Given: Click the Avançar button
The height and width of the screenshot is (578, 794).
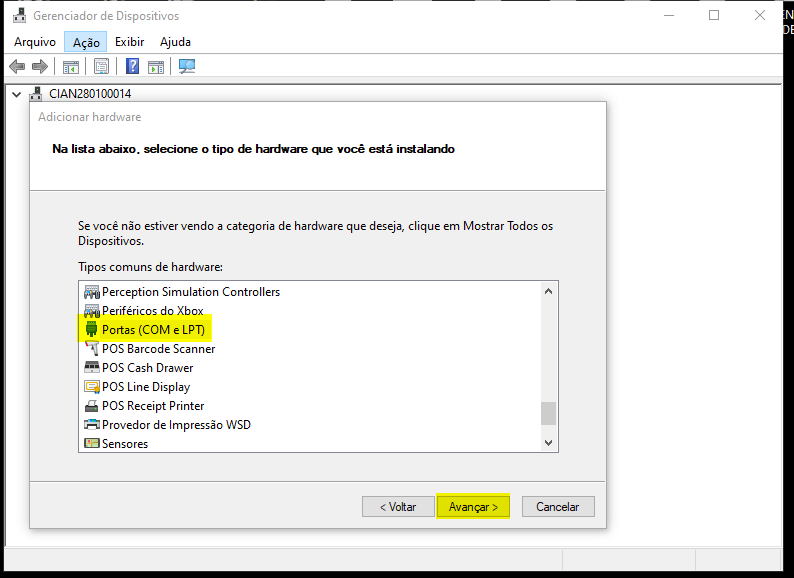Looking at the screenshot, I should click(473, 507).
